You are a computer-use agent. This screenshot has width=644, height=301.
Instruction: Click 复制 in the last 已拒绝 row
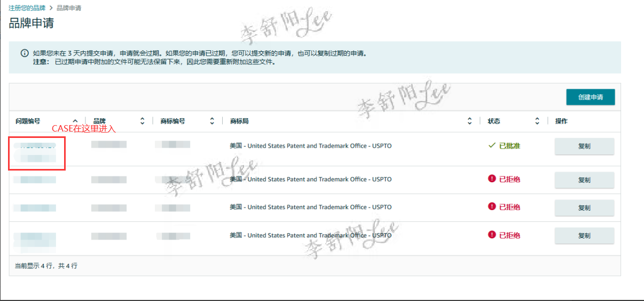click(584, 236)
